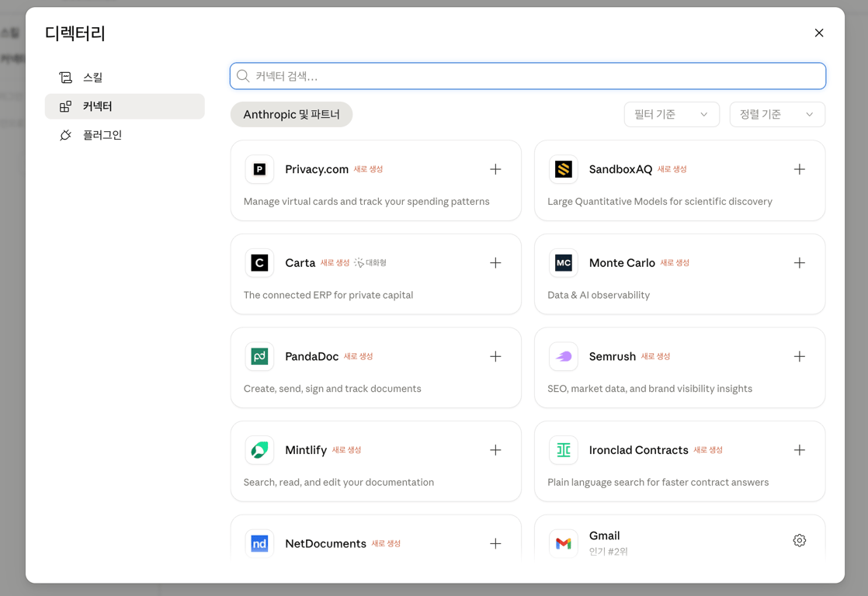Focus the 커넥터 검색 search field
The image size is (868, 596).
point(527,76)
